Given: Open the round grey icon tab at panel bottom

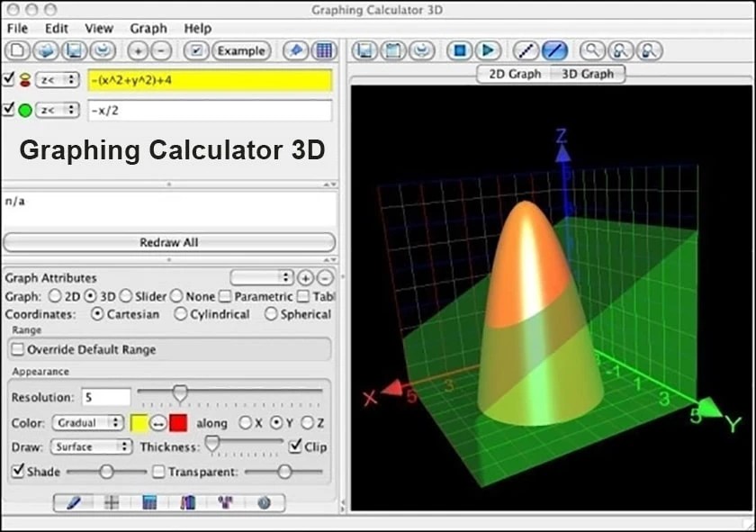Looking at the screenshot, I should [x=264, y=503].
